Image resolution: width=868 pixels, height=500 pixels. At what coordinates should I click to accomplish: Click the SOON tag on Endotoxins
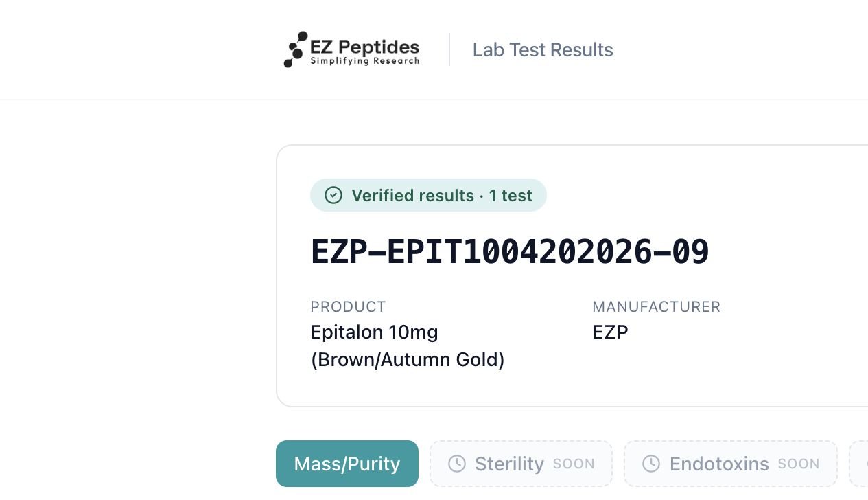click(x=799, y=464)
